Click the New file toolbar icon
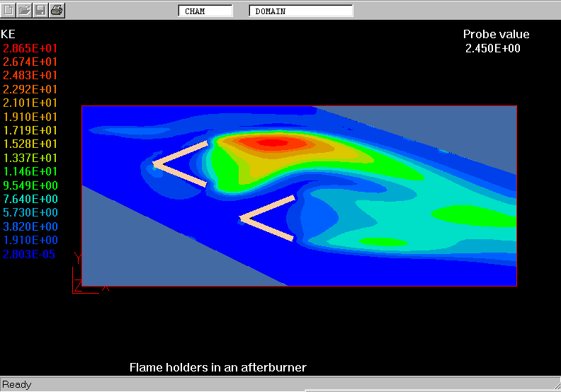This screenshot has width=561, height=392. click(8, 10)
